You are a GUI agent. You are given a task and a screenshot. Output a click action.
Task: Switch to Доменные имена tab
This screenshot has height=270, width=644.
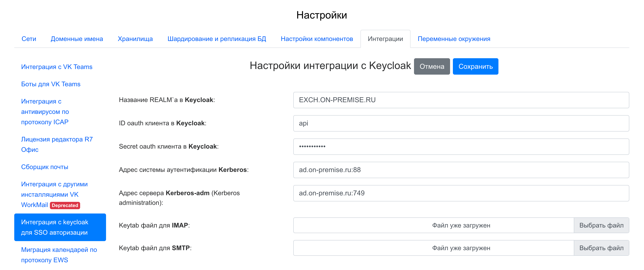click(x=77, y=39)
